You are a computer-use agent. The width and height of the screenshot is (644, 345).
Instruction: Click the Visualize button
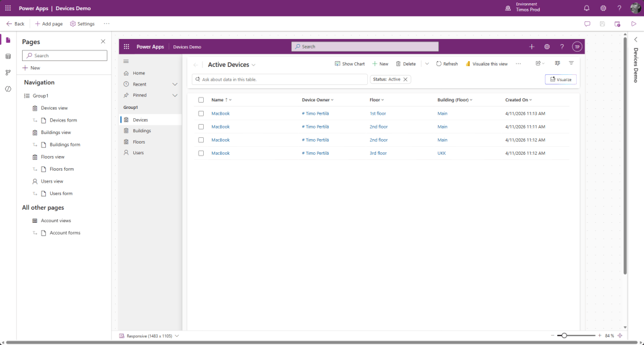[560, 79]
